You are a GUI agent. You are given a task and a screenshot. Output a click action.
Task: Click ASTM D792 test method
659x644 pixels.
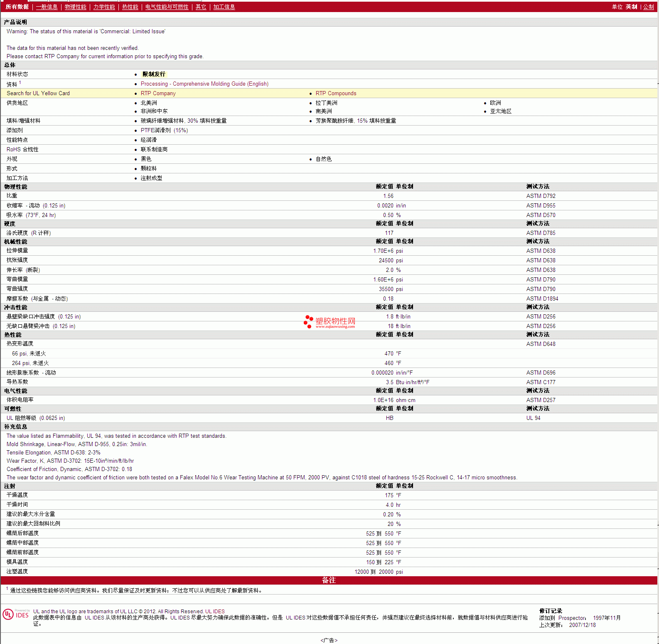[541, 196]
